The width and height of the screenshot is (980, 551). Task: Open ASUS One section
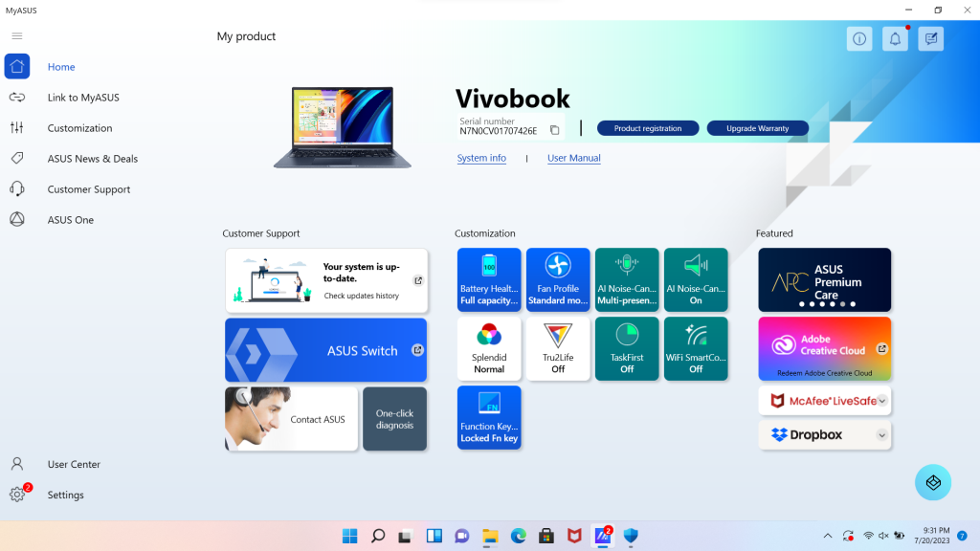[71, 220]
